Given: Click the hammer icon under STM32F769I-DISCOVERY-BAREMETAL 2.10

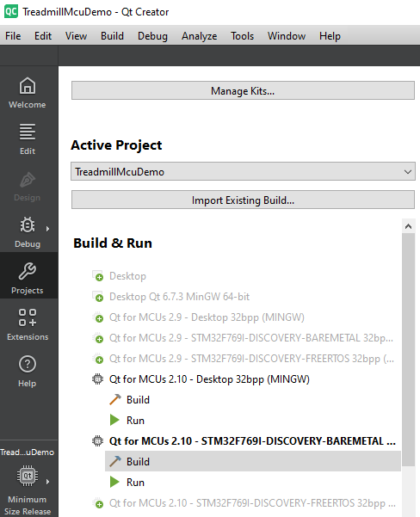Looking at the screenshot, I should [114, 461].
